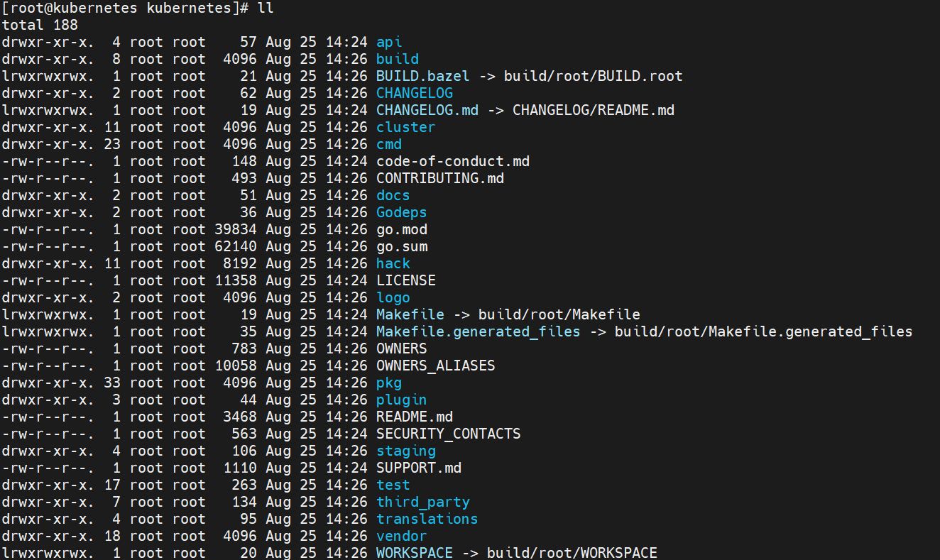Screen dimensions: 940x560
Task: Click the size value 263 of test
Action: 244,485
